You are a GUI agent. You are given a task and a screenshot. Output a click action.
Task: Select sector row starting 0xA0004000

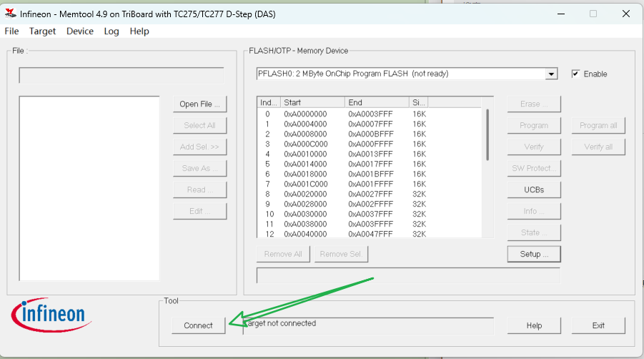[x=370, y=124]
